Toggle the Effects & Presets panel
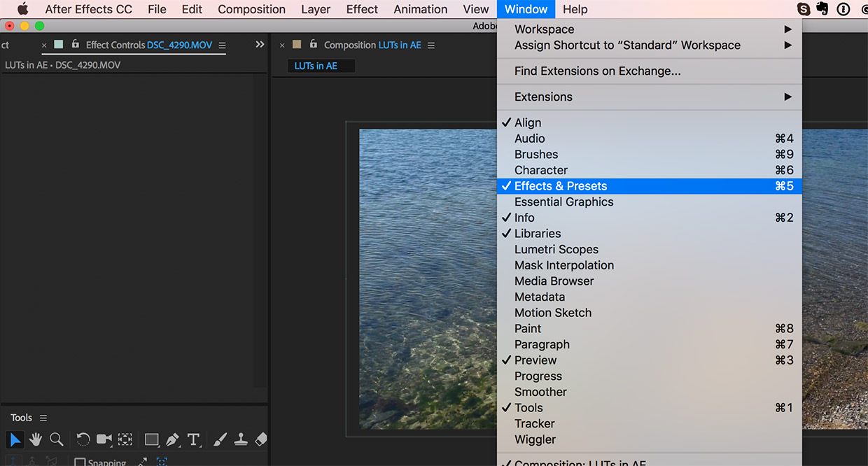The height and width of the screenshot is (466, 868). tap(650, 186)
